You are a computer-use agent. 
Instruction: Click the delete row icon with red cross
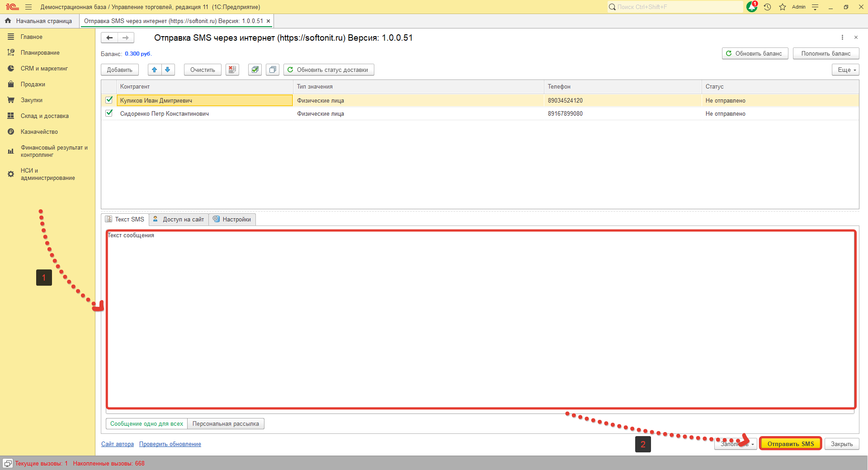tap(232, 70)
